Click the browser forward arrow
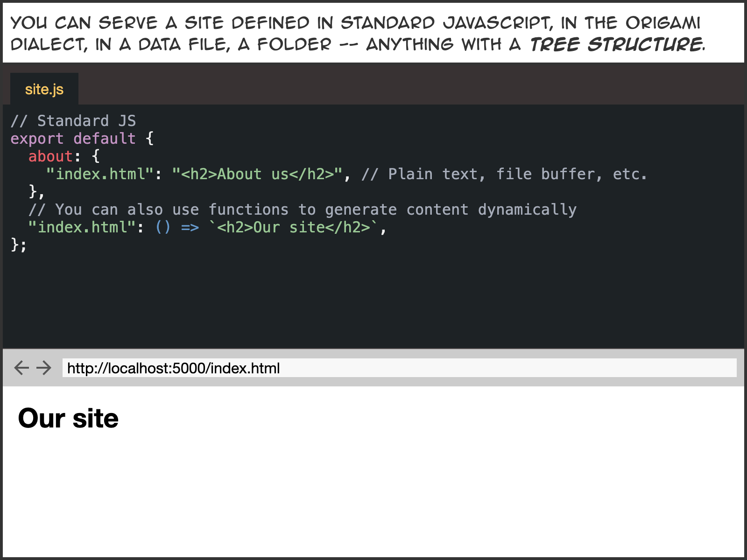The image size is (747, 560). click(x=44, y=368)
